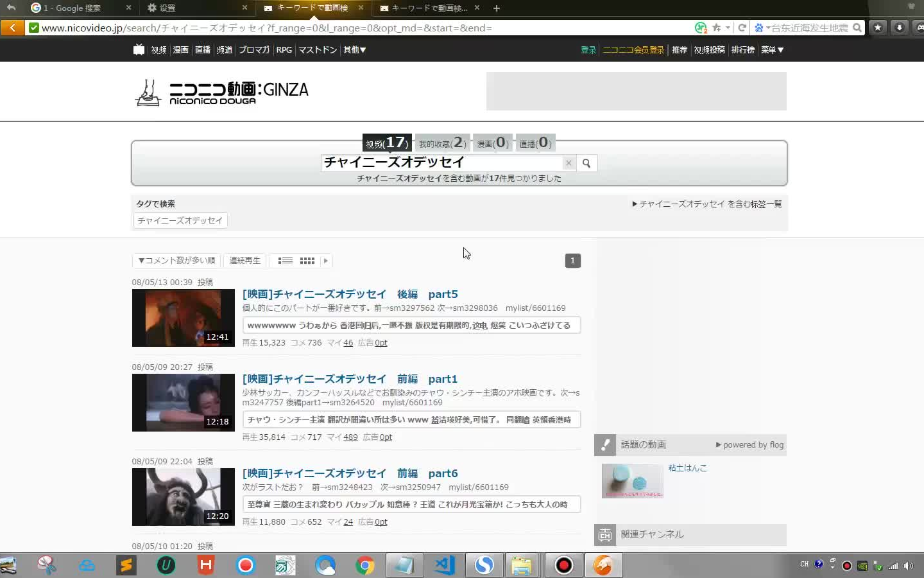The width and height of the screenshot is (924, 578).
Task: Open the browser favorites star button
Action: click(x=878, y=28)
